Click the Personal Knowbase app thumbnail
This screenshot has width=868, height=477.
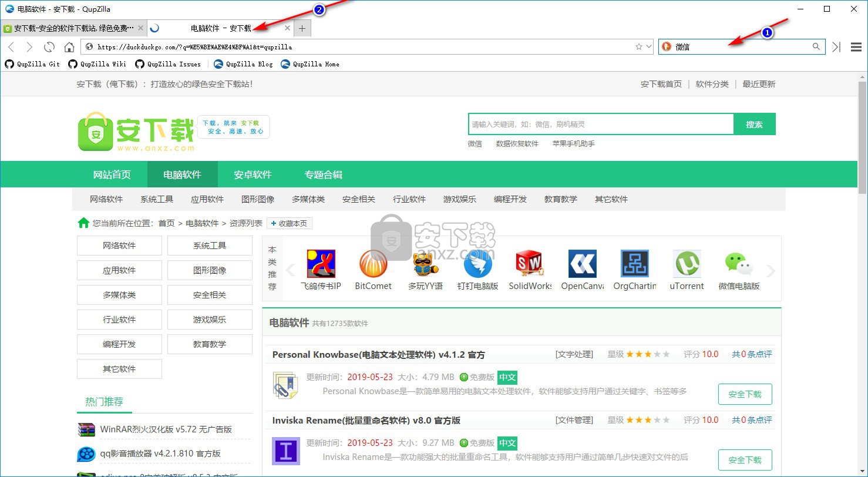tap(286, 386)
